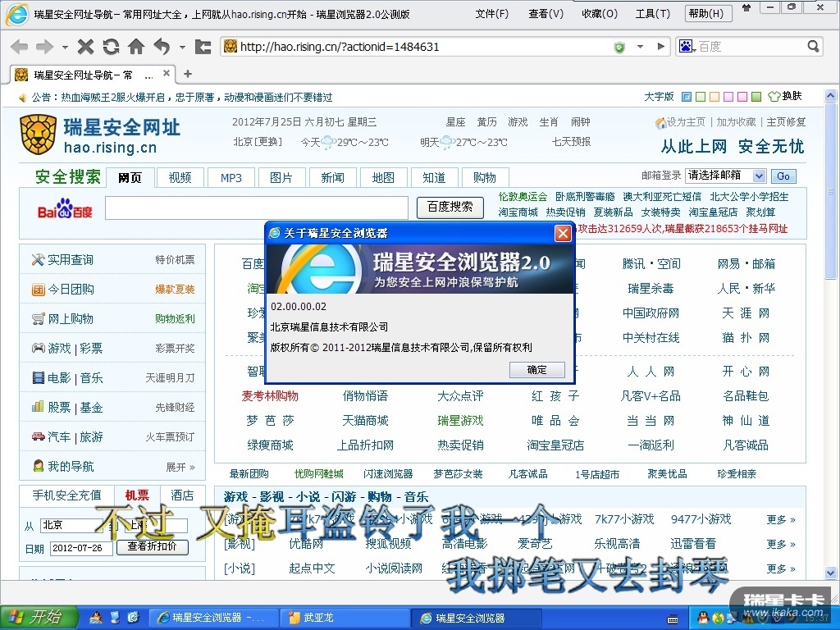Open a new tab with plus icon
The height and width of the screenshot is (630, 840).
click(x=188, y=74)
